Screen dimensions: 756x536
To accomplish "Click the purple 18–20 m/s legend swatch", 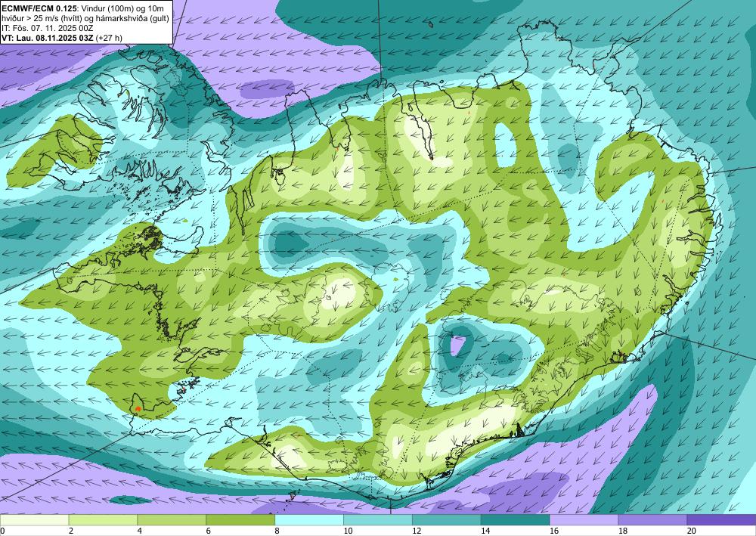I will coord(652,520).
